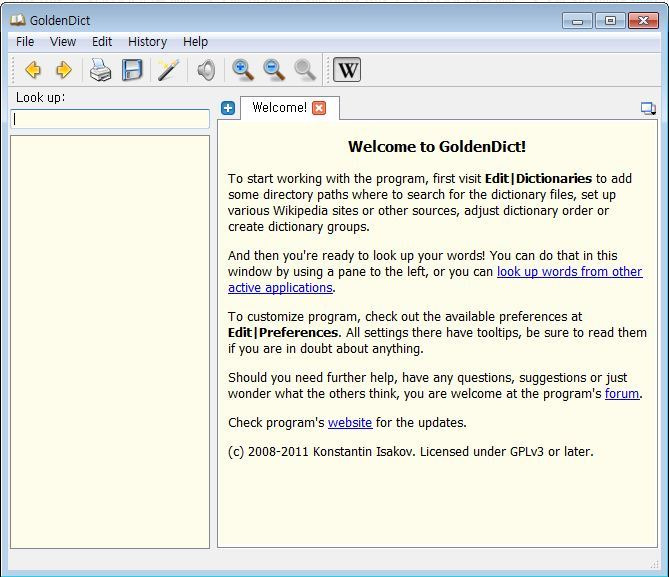Zoom in with plus magnifier

point(243,70)
